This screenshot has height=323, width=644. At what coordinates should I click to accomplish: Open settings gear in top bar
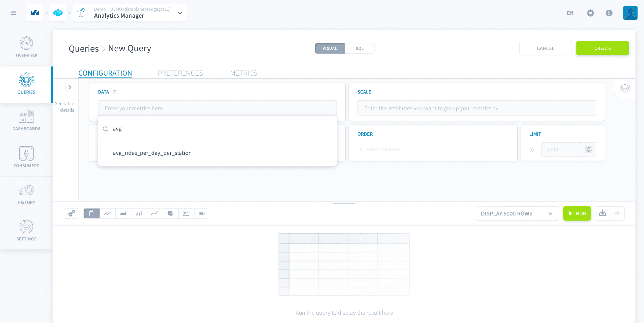pos(590,13)
